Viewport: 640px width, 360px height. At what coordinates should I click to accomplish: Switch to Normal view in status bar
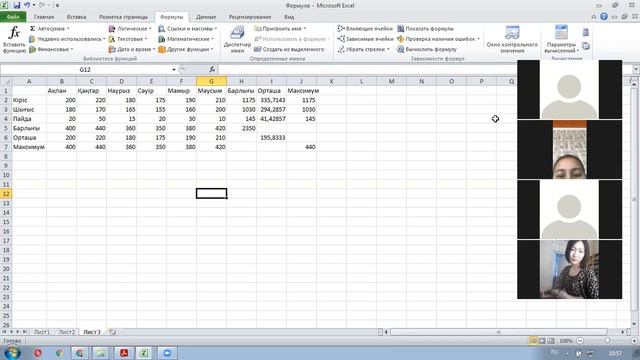coord(533,340)
